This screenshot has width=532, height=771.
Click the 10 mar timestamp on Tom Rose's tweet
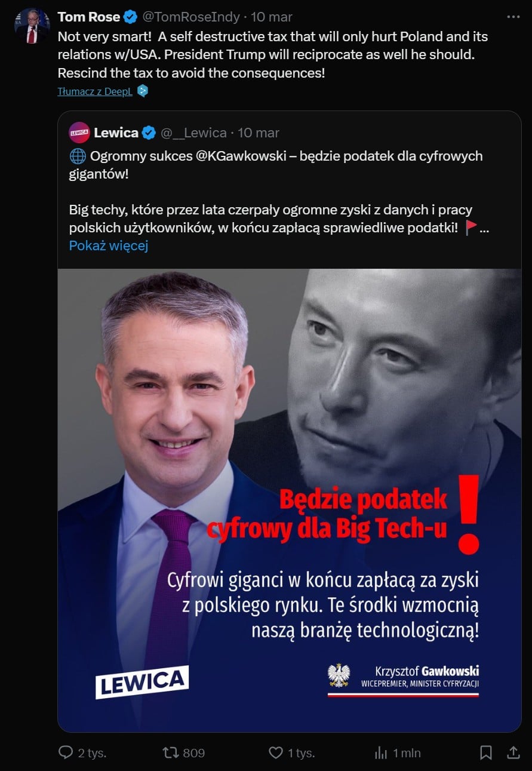272,17
